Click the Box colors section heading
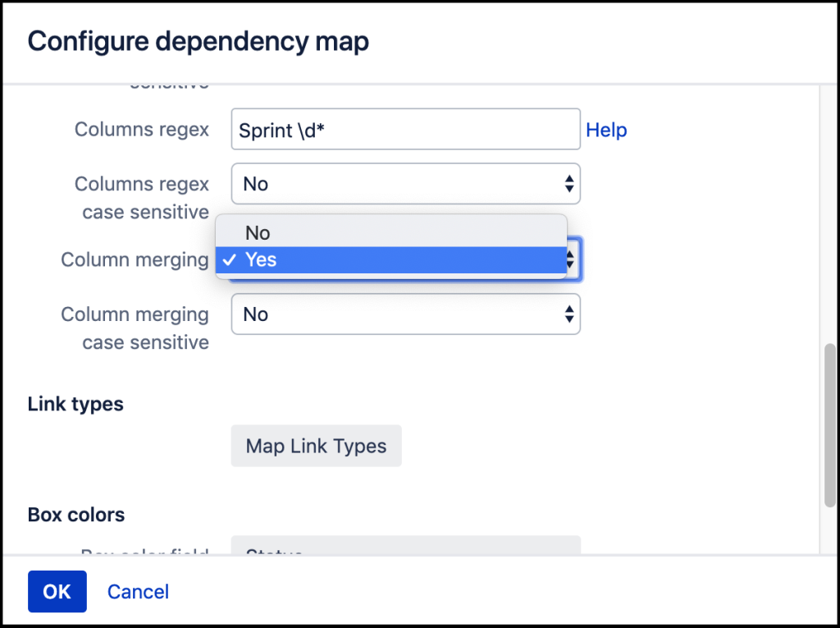840x628 pixels. (x=76, y=515)
